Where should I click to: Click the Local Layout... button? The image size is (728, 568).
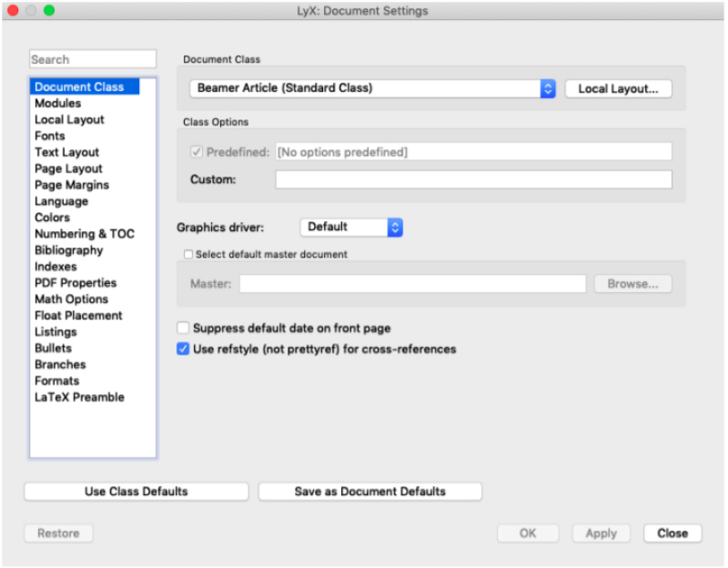618,88
